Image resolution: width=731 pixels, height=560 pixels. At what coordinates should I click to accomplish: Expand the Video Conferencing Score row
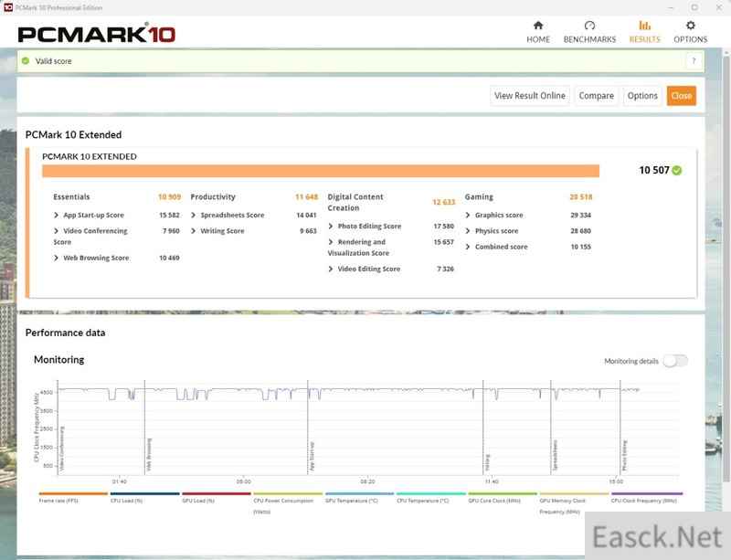click(x=56, y=231)
